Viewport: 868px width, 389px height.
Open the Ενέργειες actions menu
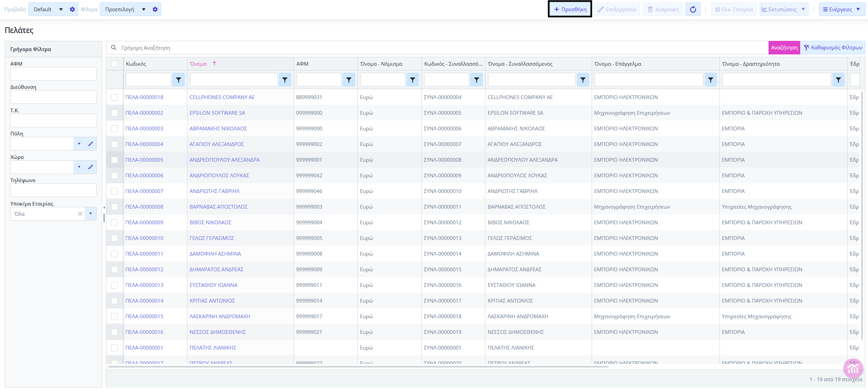[x=841, y=10]
